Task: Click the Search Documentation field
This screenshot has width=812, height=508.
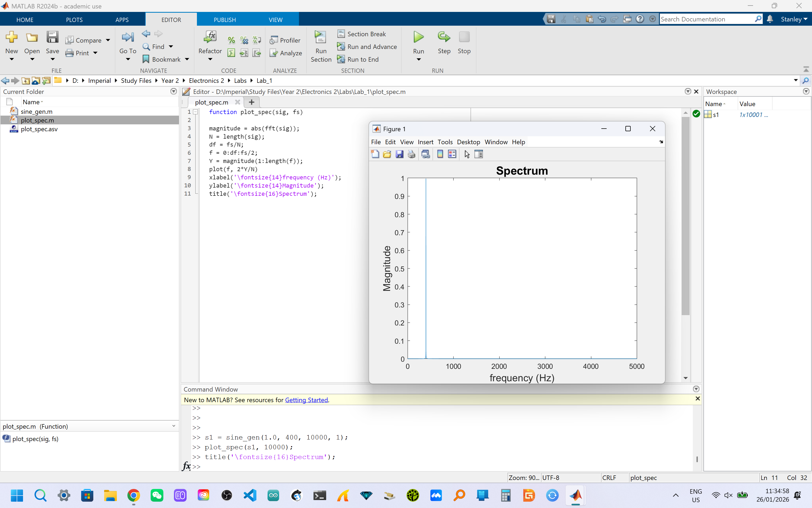Action: tap(707, 19)
